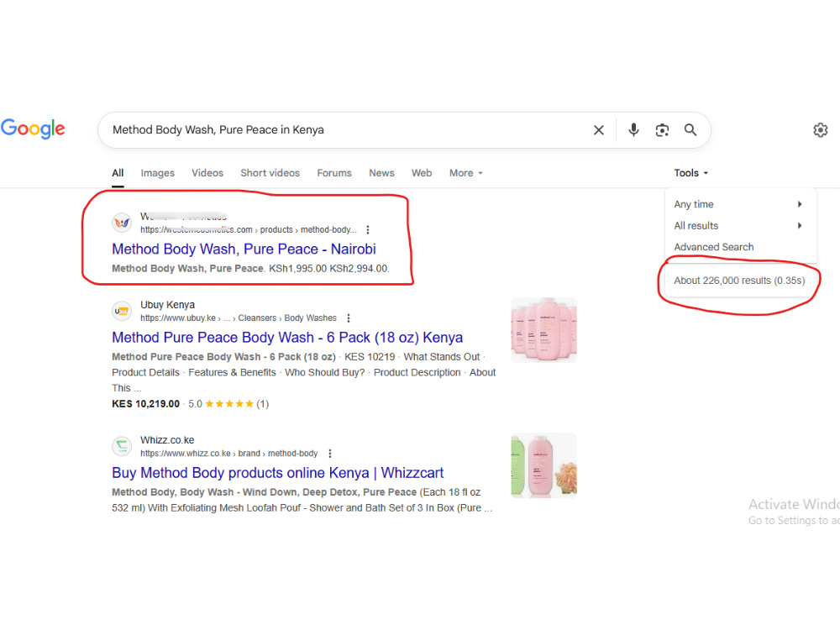
Task: Expand the All results filter
Action: (738, 225)
